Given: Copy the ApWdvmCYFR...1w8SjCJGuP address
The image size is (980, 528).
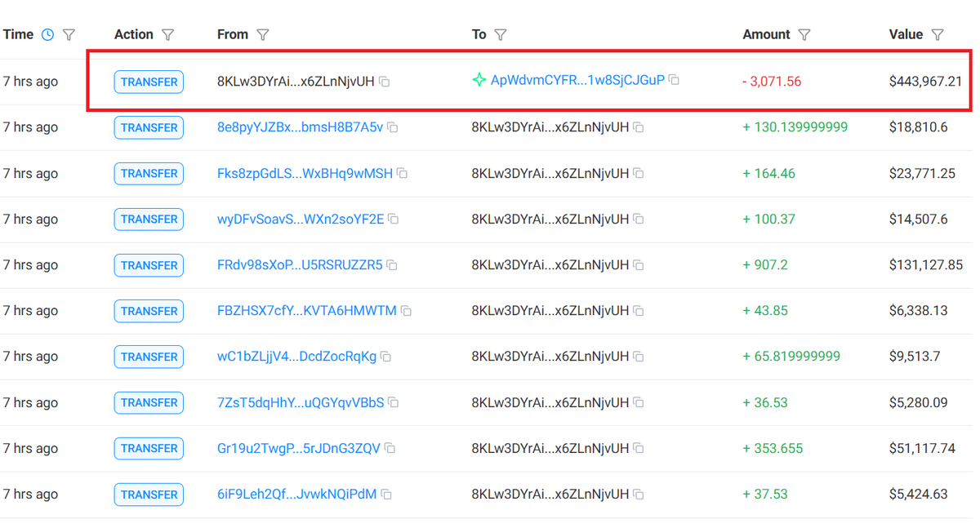Looking at the screenshot, I should tap(675, 80).
